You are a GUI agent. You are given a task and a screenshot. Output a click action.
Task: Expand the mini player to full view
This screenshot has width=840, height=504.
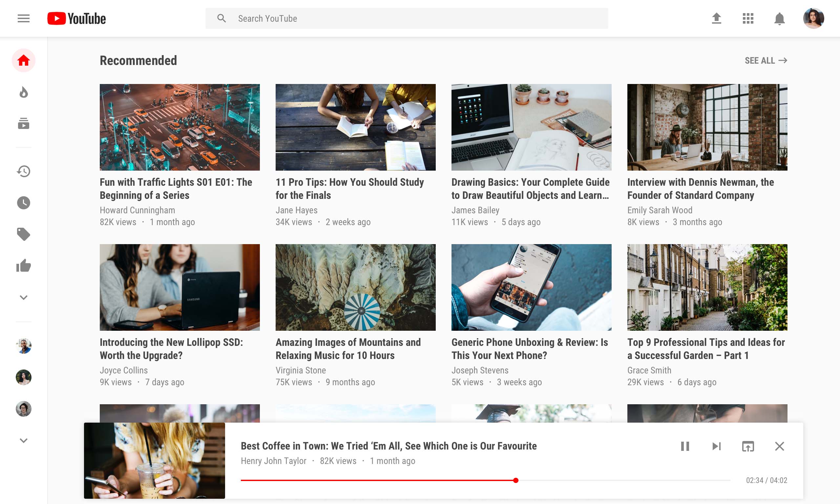coord(748,446)
